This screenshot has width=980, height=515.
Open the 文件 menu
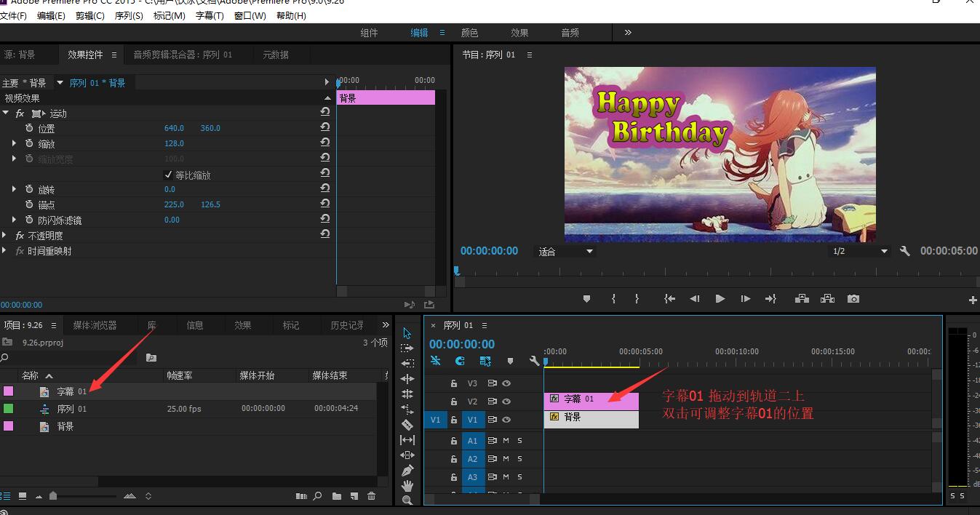[x=13, y=15]
